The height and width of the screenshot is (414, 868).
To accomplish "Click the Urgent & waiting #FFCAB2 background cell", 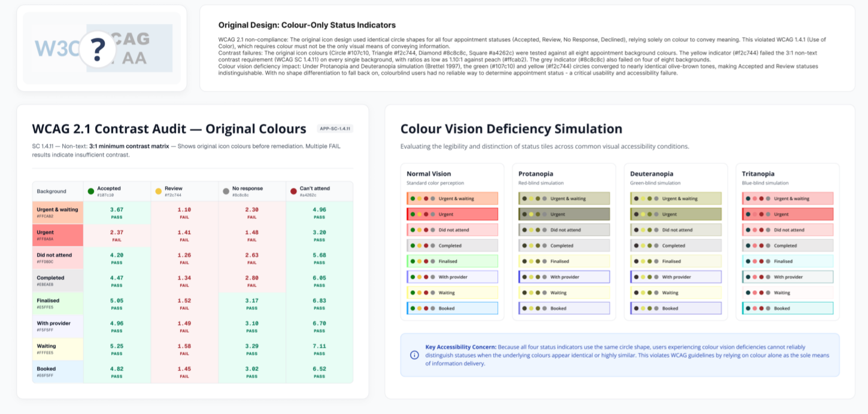I will (x=57, y=212).
